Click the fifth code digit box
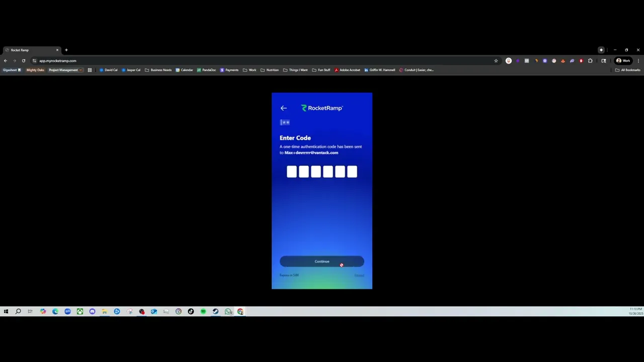Screen dimensions: 644x362 [x=340, y=172]
